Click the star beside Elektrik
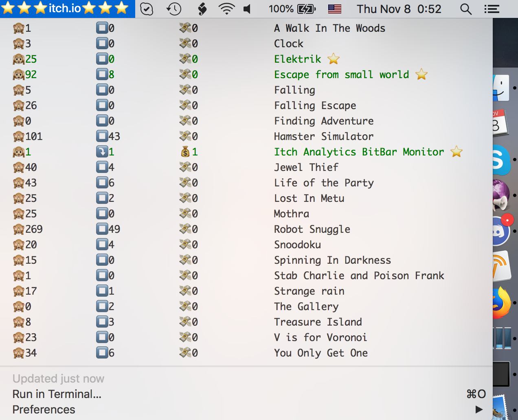The height and width of the screenshot is (420, 518). [333, 59]
